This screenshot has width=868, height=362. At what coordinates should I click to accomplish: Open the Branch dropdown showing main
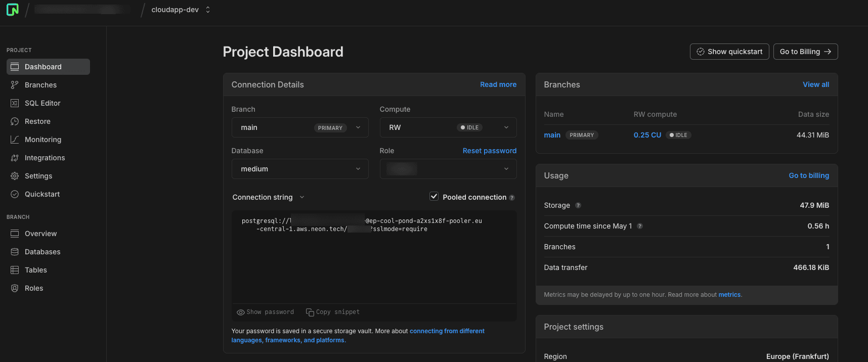coord(300,127)
